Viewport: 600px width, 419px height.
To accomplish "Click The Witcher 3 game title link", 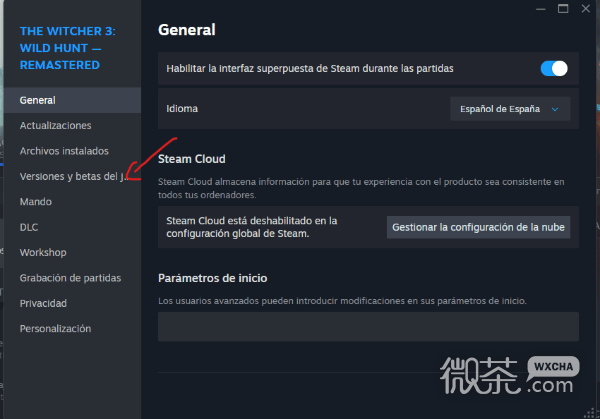I will click(68, 48).
